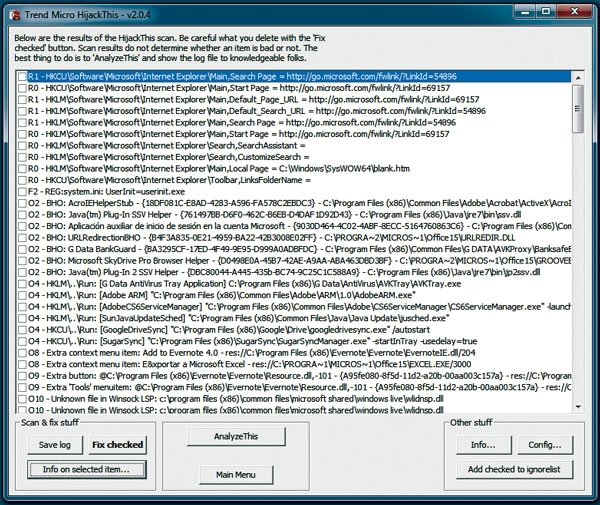
Task: Check the O2 BHO G Data BankGuard entry
Action: click(x=22, y=249)
